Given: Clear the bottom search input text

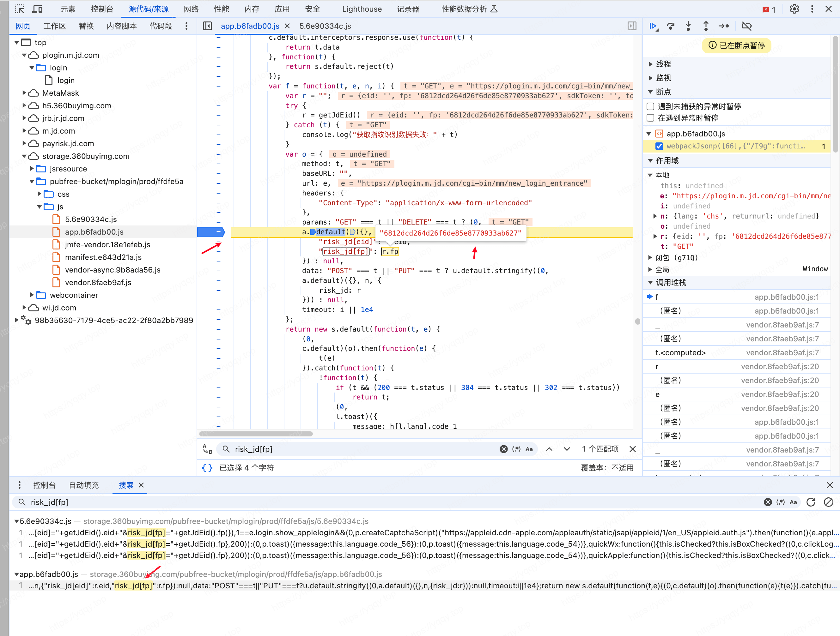Looking at the screenshot, I should tap(768, 502).
